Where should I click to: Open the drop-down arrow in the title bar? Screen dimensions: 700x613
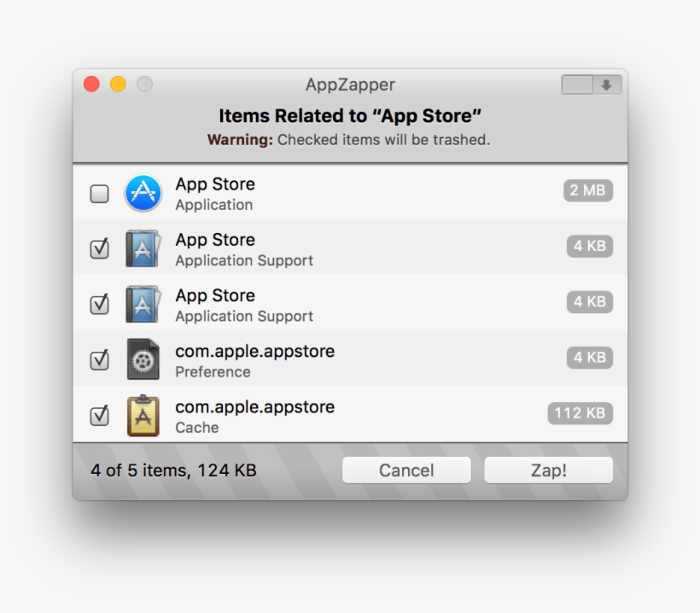click(605, 85)
